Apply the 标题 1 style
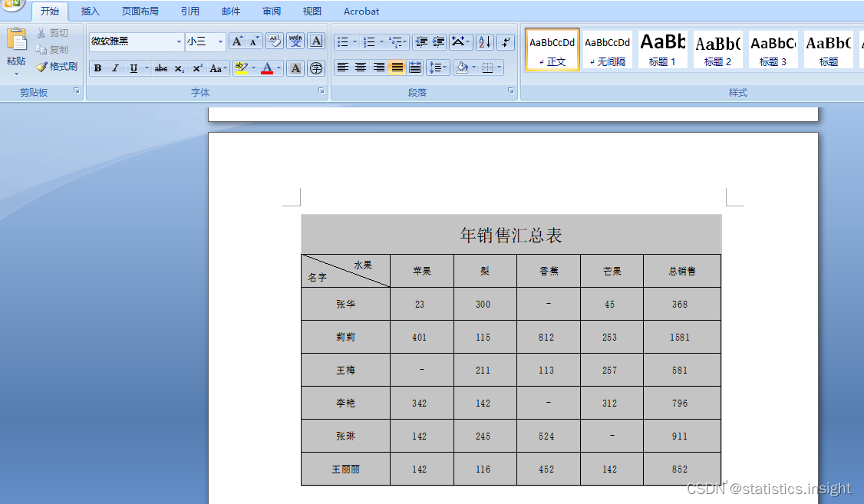The height and width of the screenshot is (504, 864). click(x=662, y=50)
